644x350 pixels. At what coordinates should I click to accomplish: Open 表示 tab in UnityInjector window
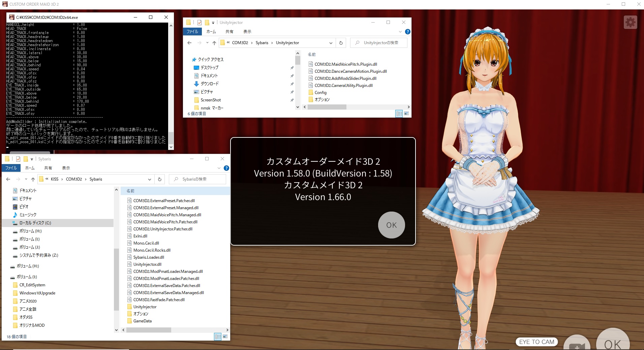[247, 32]
